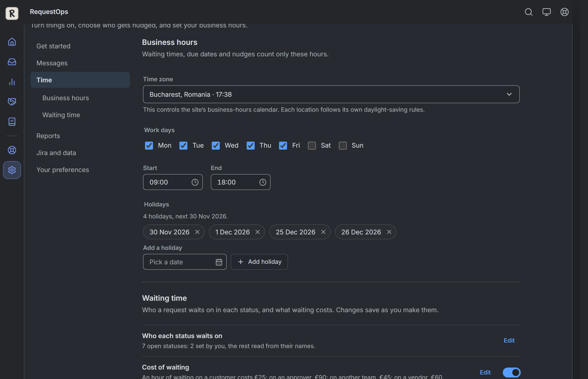Open the lifebuoy help icon in top bar
This screenshot has width=588, height=379.
(x=564, y=12)
